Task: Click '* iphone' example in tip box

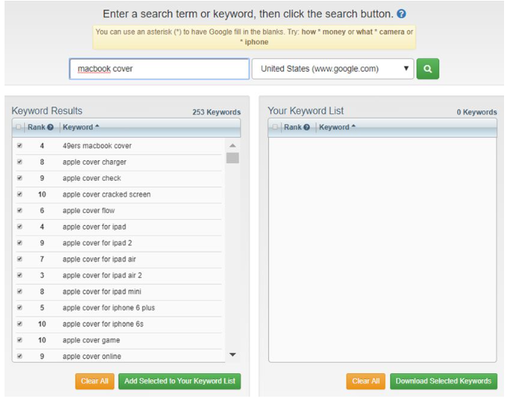Action: [254, 42]
